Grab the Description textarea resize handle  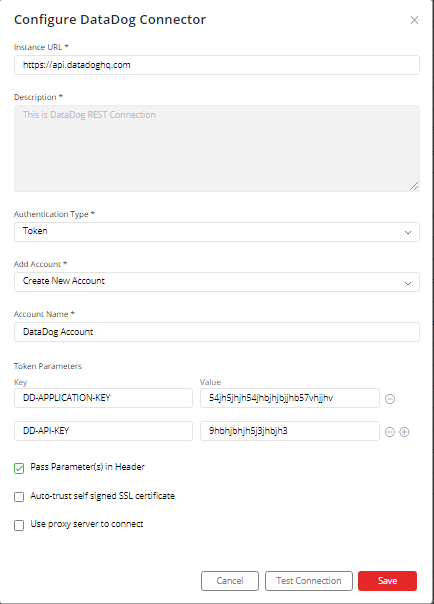(x=414, y=186)
